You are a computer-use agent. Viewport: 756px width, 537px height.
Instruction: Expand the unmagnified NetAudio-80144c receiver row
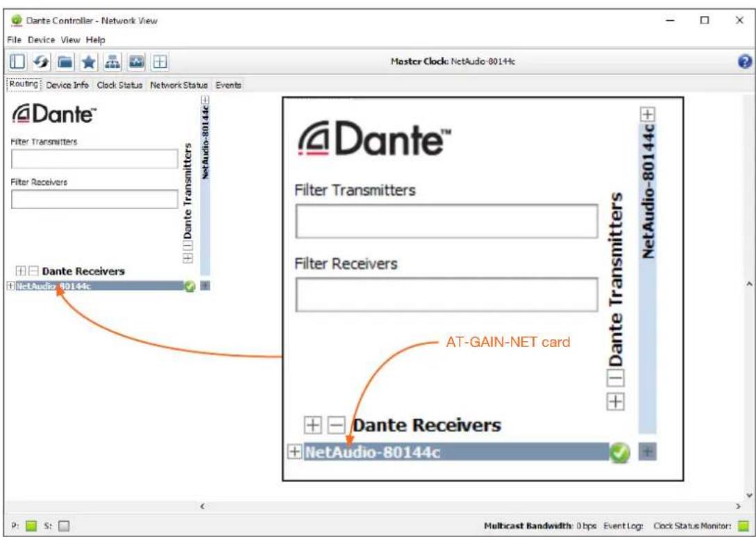10,286
